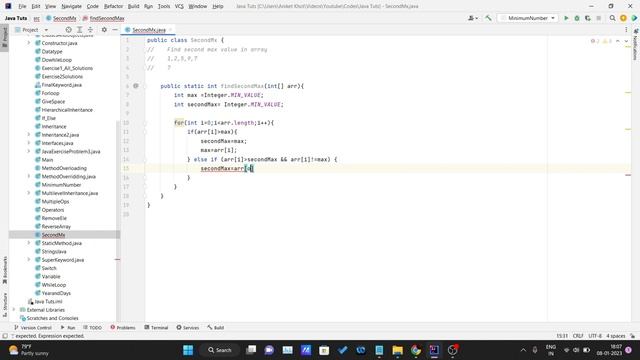Collapse all items in Project panel
This screenshot has width=640, height=360.
pos(91,30)
